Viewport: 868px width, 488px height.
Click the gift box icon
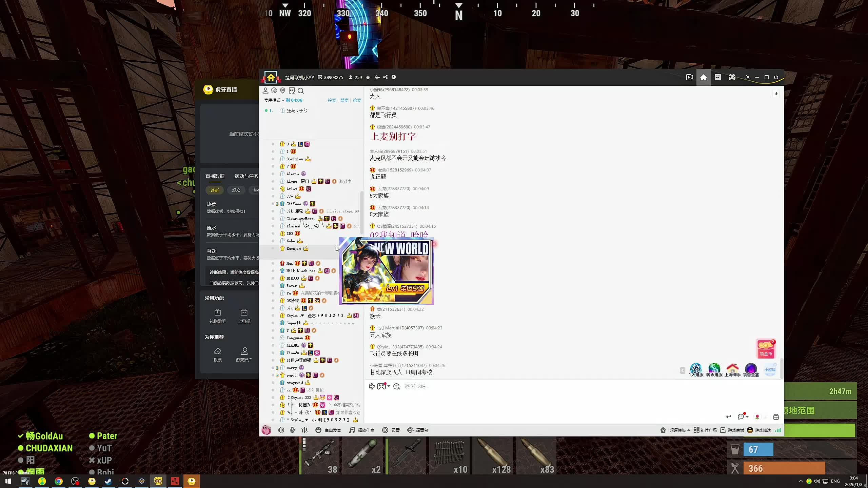coord(776,417)
